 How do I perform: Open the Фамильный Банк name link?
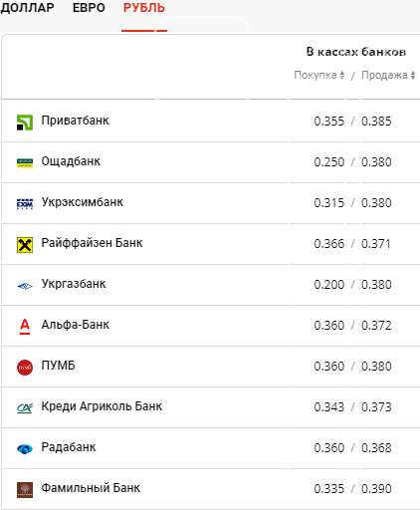click(91, 488)
